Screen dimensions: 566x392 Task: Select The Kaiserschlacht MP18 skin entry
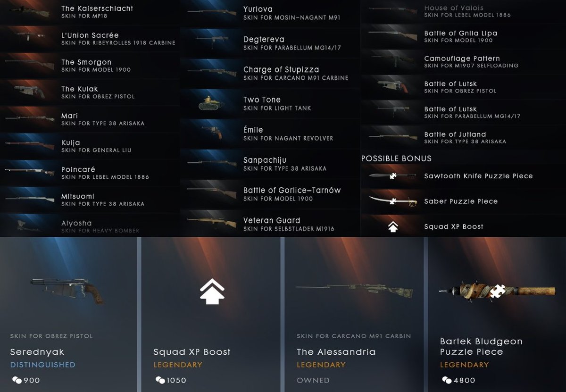point(90,12)
